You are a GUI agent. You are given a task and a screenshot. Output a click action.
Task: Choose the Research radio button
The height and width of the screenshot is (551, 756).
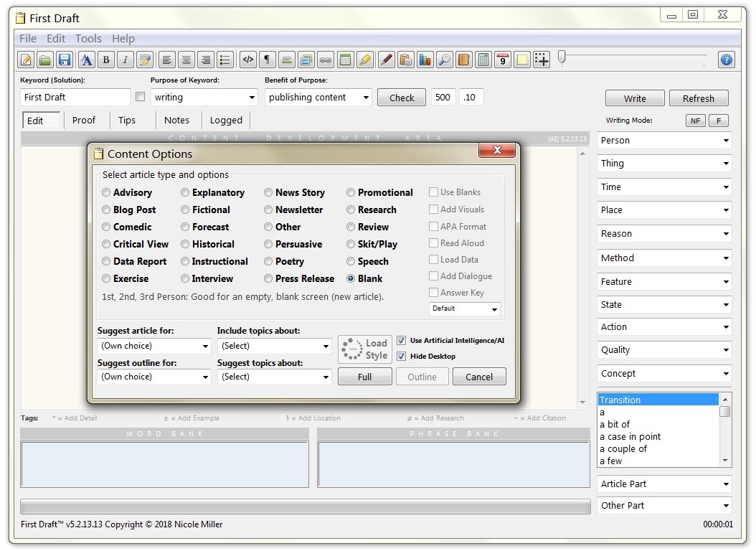(351, 209)
